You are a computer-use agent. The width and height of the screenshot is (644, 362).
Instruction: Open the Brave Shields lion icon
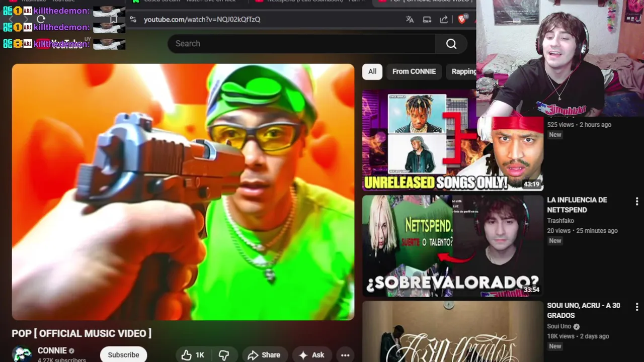coord(462,19)
